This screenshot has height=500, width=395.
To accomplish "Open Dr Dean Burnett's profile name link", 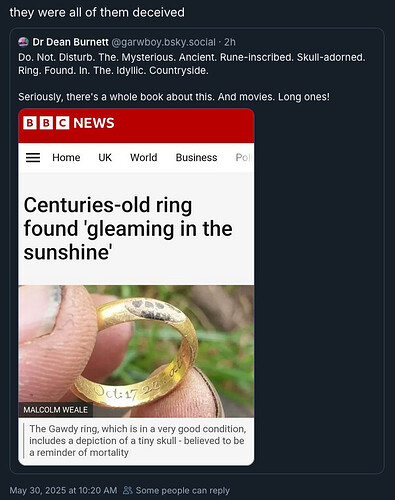I will pyautogui.click(x=70, y=42).
